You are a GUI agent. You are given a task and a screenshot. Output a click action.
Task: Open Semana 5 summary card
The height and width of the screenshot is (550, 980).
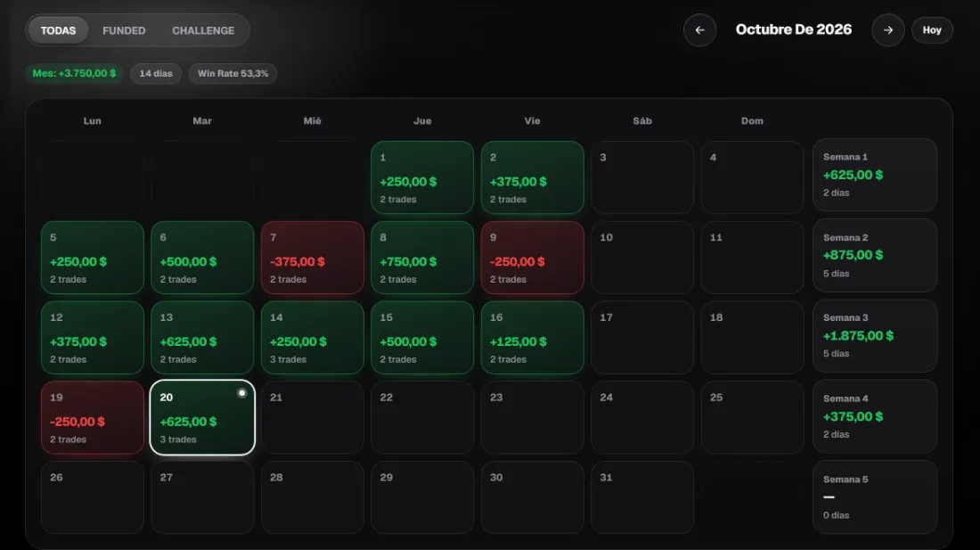pyautogui.click(x=874, y=497)
